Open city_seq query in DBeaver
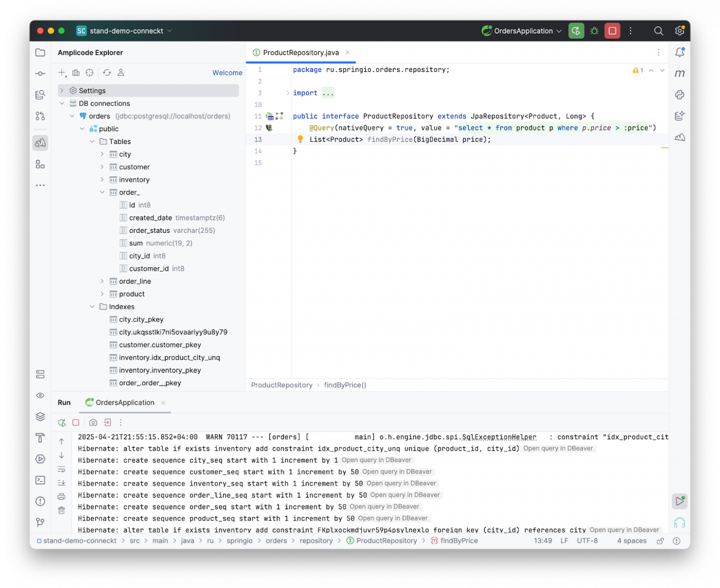Screen dimensions: 720x588 coord(376,460)
